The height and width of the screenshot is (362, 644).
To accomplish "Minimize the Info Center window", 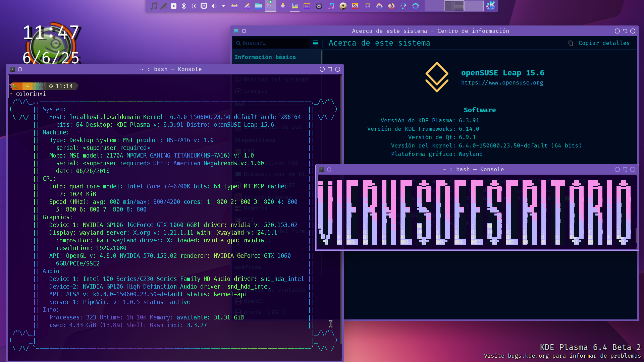I will tap(617, 31).
